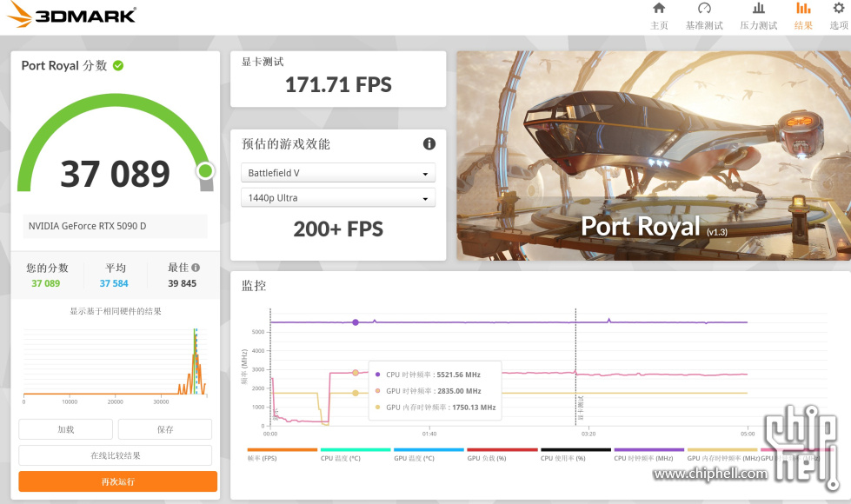
Task: Toggle the CPU 使用率 (%) black legend bar
Action: coord(575,450)
